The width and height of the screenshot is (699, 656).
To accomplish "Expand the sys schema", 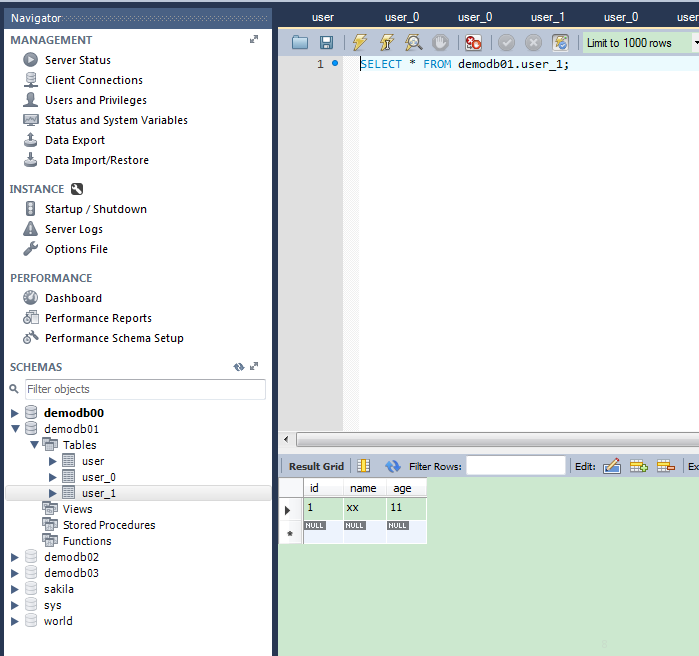I will [14, 605].
